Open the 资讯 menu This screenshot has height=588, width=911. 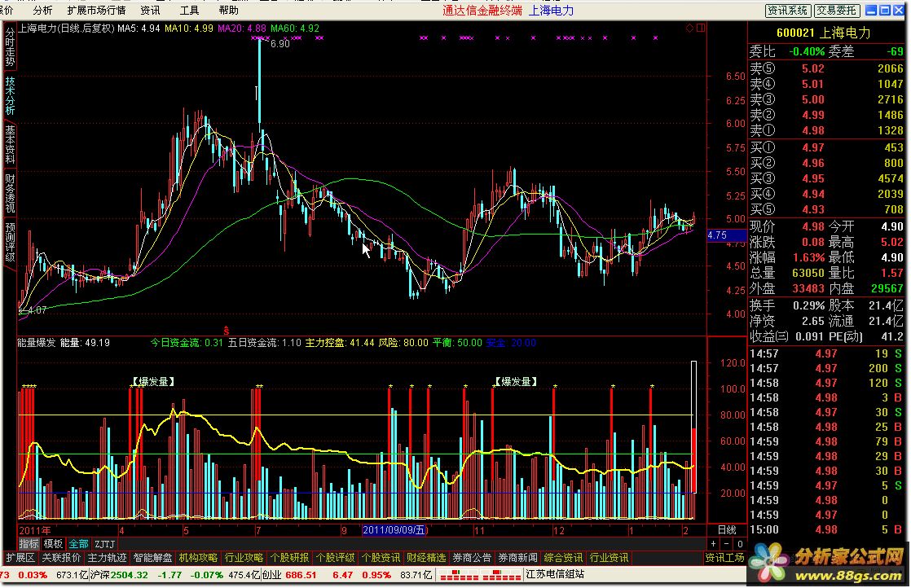(x=151, y=10)
